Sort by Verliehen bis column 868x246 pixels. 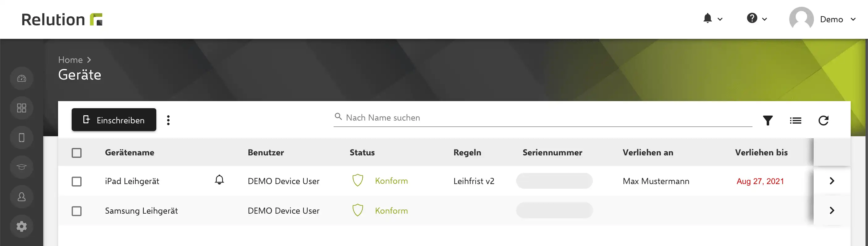coord(761,153)
